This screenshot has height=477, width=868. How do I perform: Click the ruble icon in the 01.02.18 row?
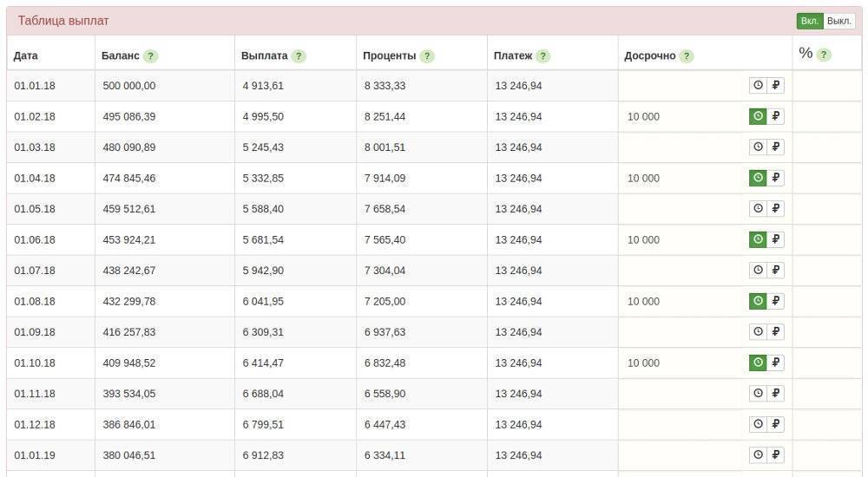pos(776,116)
